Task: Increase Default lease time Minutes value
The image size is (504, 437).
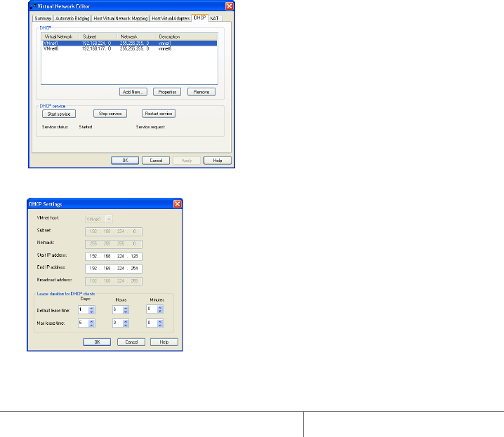Action: [160, 307]
